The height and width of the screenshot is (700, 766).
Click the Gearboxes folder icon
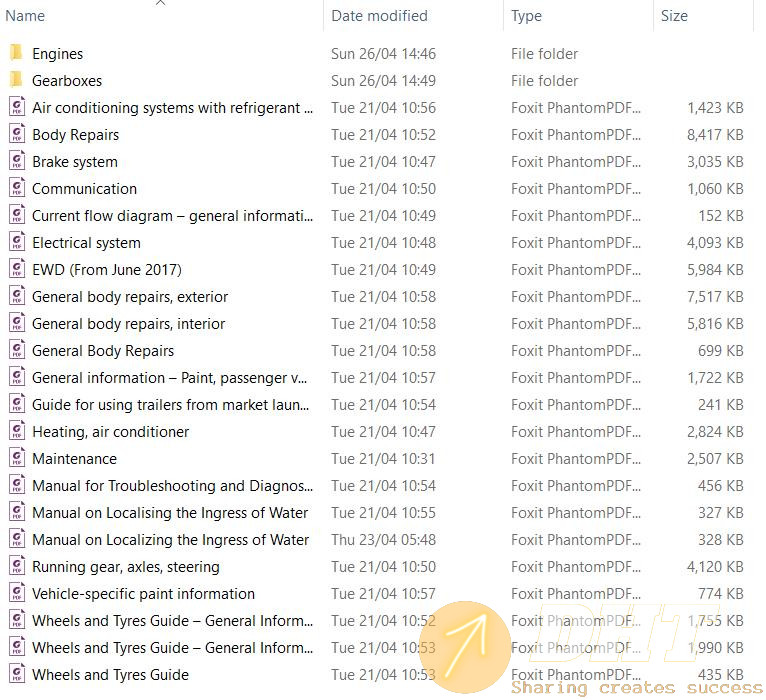point(16,80)
